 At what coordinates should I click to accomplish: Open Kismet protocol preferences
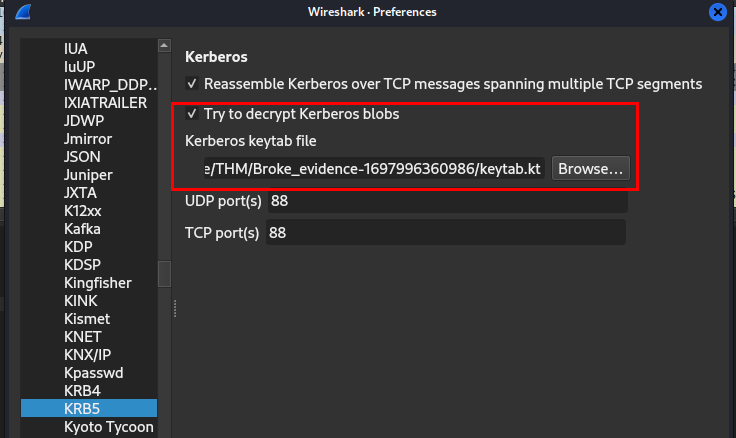84,319
